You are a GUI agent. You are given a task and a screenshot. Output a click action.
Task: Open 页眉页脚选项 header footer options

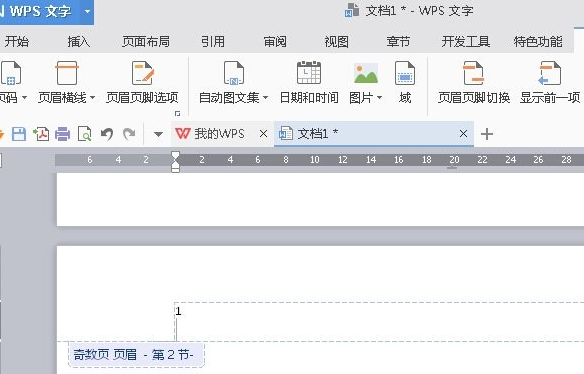click(x=142, y=82)
